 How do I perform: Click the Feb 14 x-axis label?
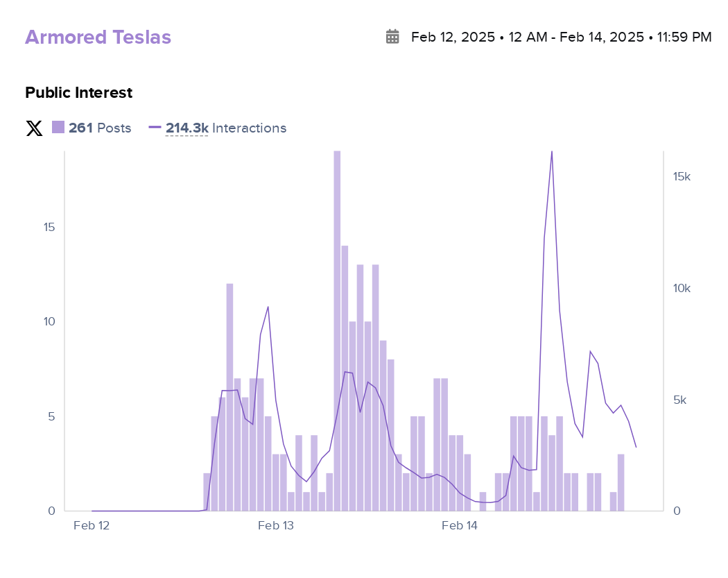coord(460,526)
